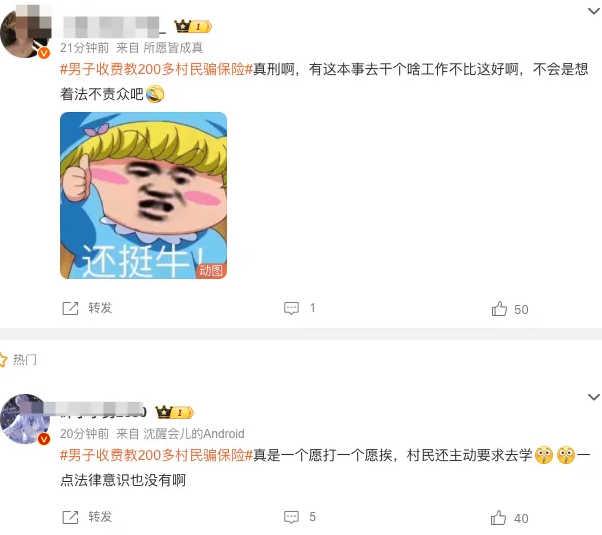Click the first poster's avatar

pos(26,33)
